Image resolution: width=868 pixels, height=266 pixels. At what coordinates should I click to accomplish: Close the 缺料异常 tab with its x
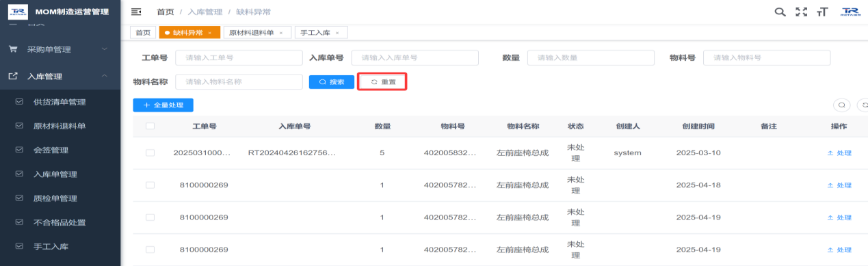click(209, 32)
